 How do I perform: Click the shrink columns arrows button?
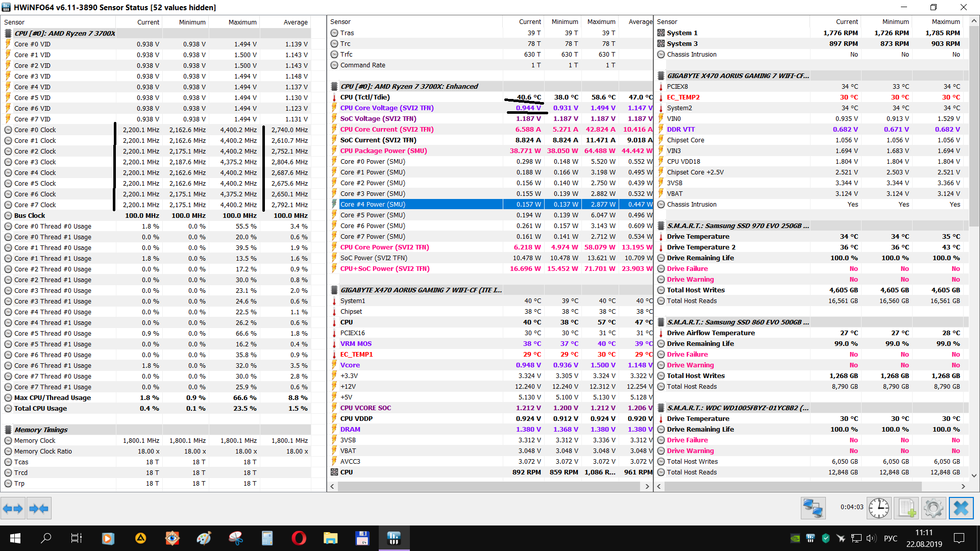pos(39,508)
